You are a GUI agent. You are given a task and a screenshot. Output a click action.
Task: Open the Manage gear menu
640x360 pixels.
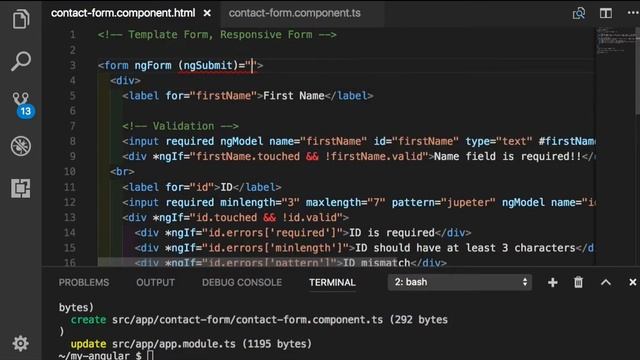[20, 344]
